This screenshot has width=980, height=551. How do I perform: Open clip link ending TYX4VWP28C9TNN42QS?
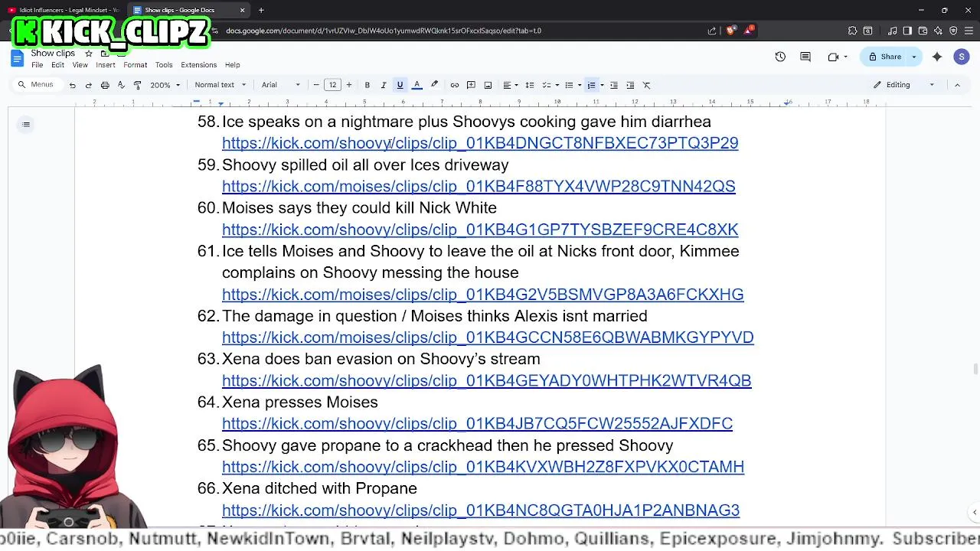479,186
